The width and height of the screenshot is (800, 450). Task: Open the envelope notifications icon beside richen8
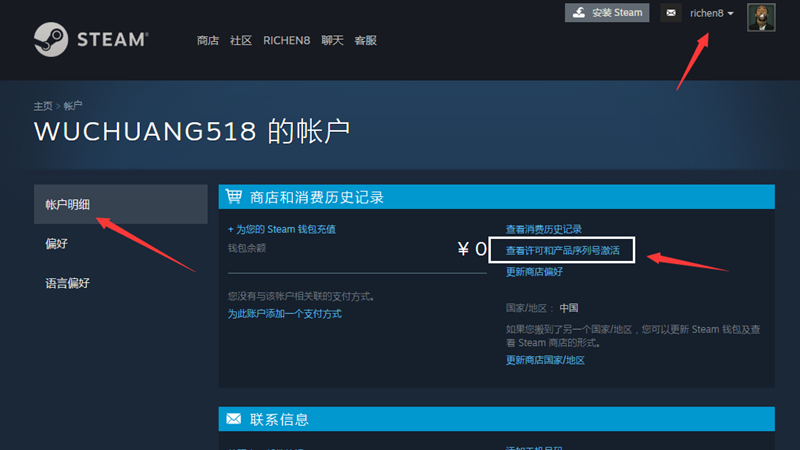tap(670, 13)
